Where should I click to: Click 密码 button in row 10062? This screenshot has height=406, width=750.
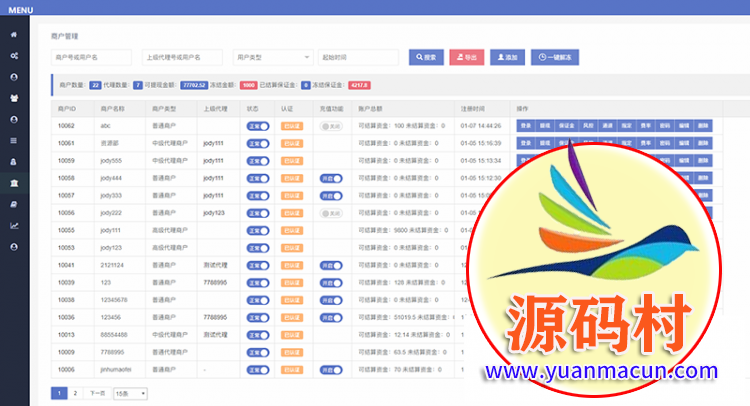[x=665, y=126]
